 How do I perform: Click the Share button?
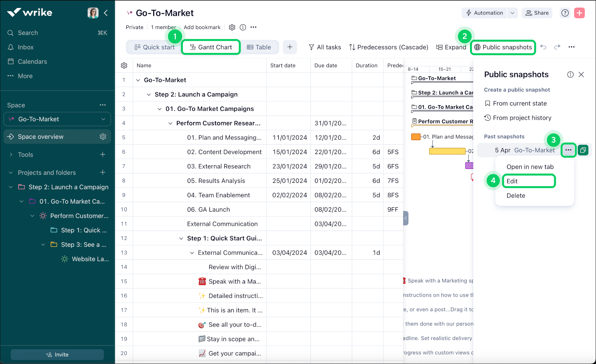[537, 13]
